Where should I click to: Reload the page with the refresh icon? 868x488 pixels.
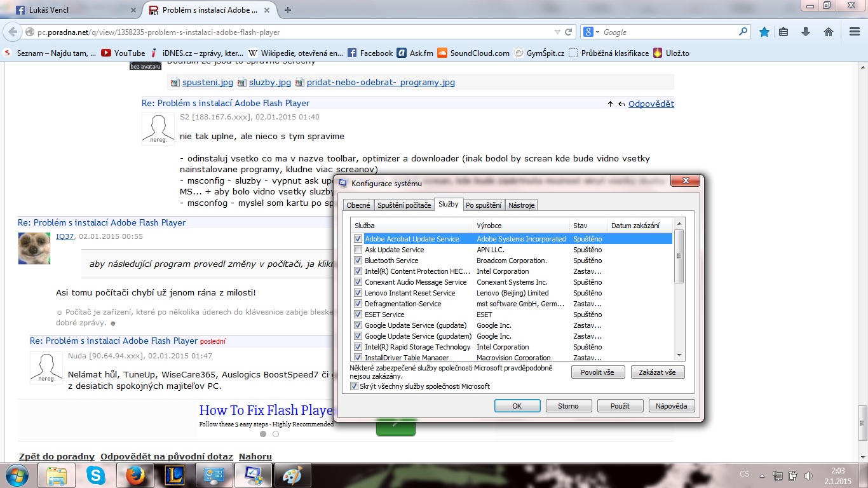(x=569, y=32)
